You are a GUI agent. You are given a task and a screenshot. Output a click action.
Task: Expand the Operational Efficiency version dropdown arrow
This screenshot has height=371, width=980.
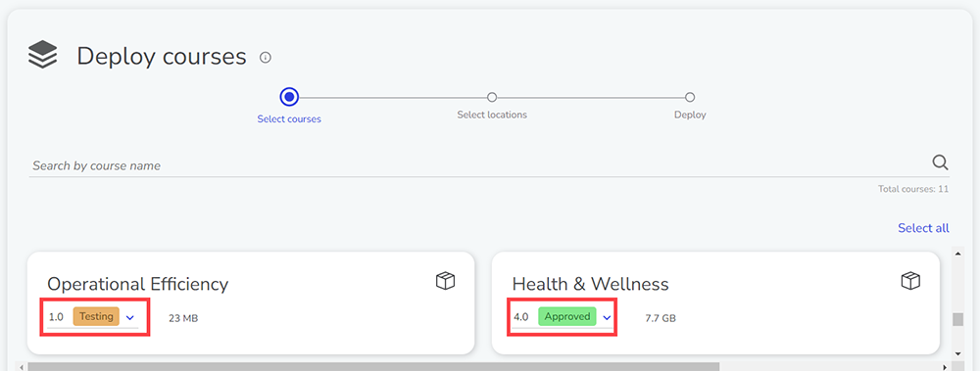(130, 317)
